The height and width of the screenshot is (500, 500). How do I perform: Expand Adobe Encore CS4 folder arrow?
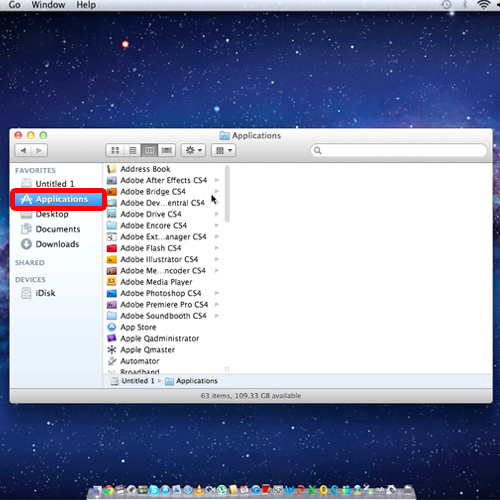click(217, 225)
